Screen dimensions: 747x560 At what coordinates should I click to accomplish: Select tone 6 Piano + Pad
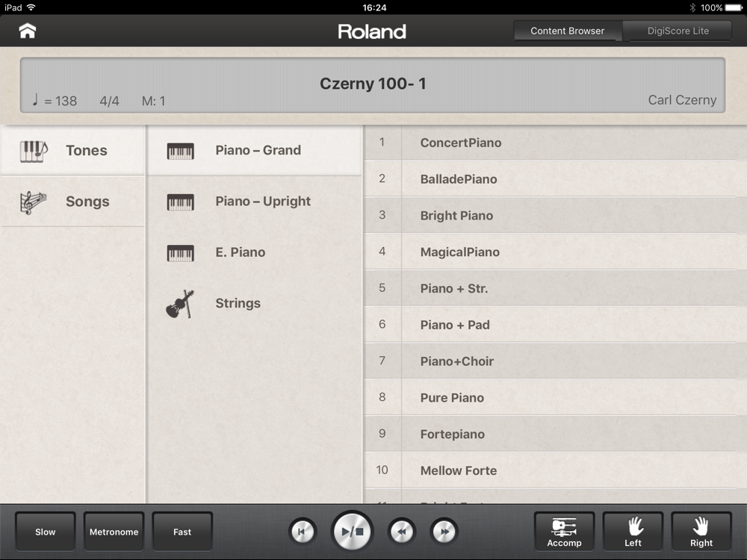pos(556,324)
